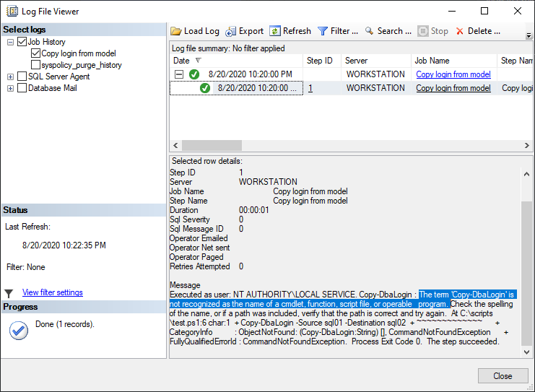Click Copy login from model link in step row

[x=453, y=88]
